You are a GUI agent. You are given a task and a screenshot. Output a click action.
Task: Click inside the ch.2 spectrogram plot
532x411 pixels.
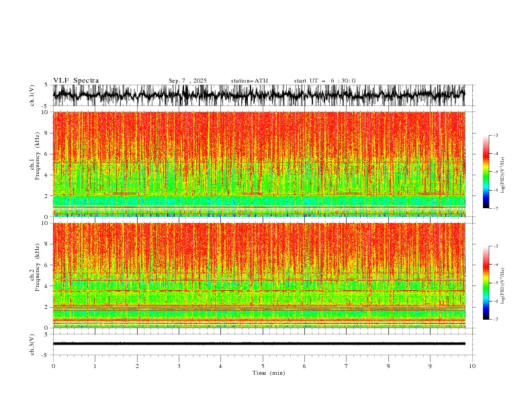pyautogui.click(x=259, y=275)
